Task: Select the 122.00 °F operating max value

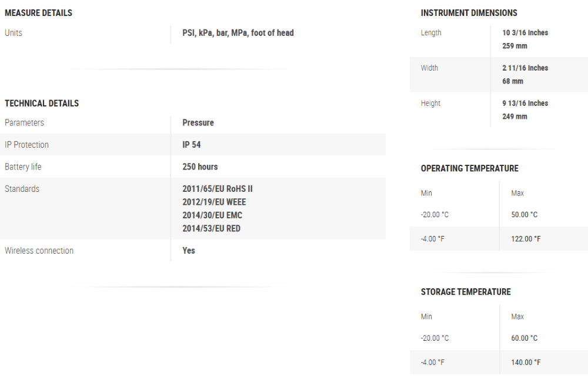Action: pos(526,239)
